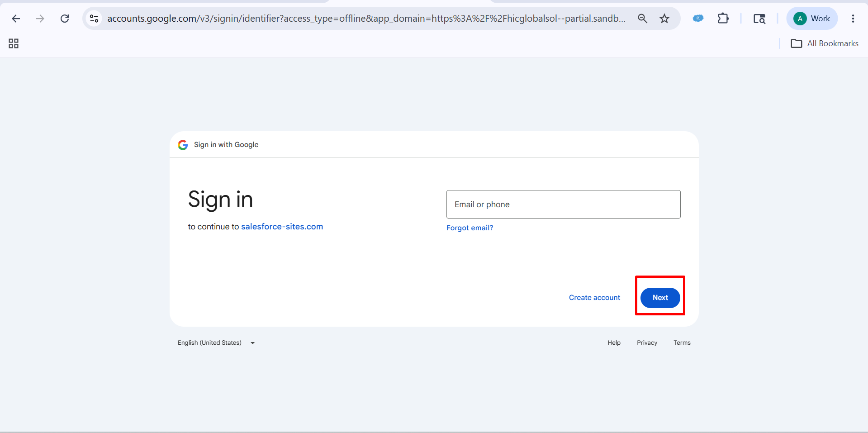Image resolution: width=868 pixels, height=433 pixels.
Task: Go back to the previous page
Action: click(x=16, y=19)
